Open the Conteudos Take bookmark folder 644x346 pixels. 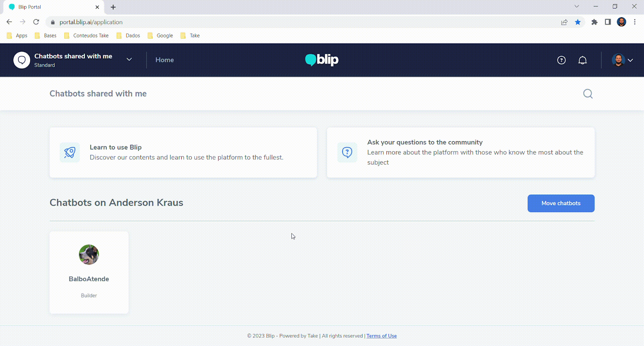tap(87, 35)
